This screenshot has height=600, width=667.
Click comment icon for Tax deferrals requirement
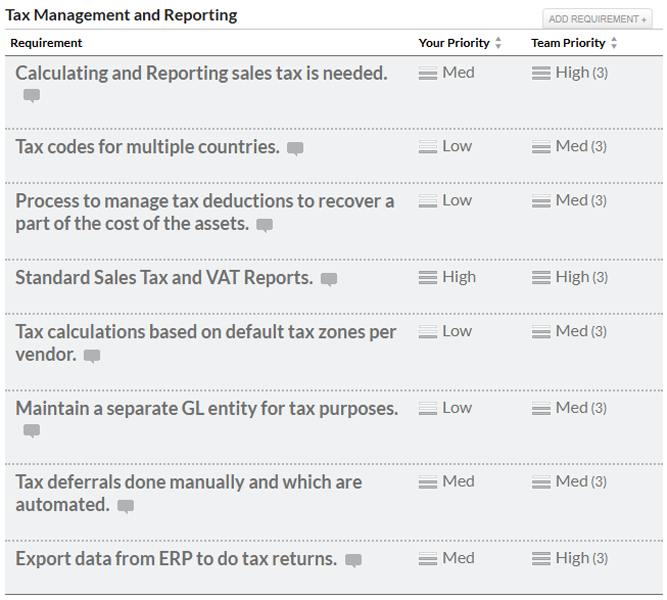(x=125, y=507)
